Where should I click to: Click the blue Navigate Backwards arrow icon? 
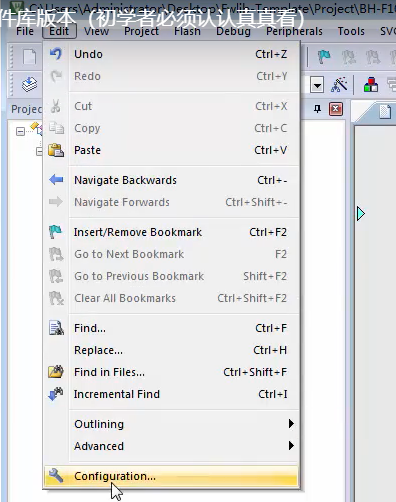[56, 180]
